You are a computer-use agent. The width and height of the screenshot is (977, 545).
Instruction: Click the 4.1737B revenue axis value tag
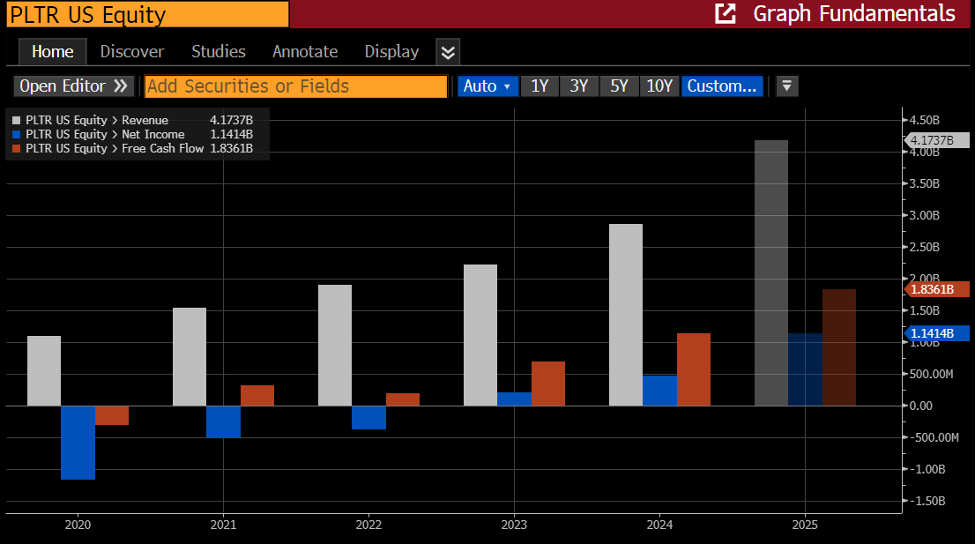(x=936, y=140)
